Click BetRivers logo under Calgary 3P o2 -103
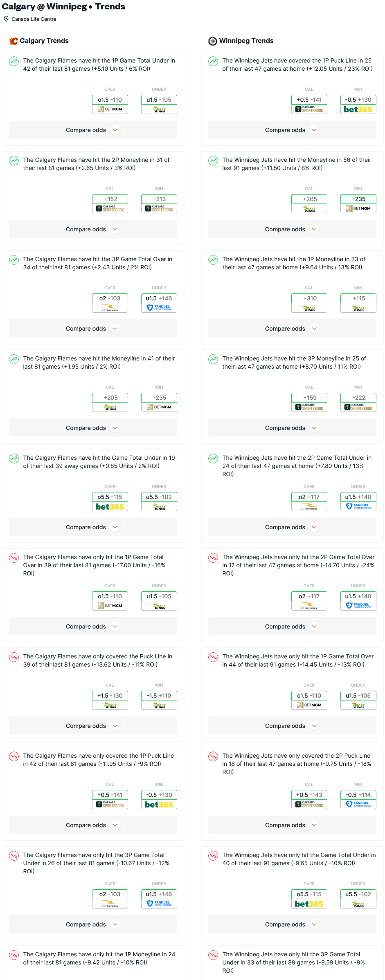385x980 pixels. [110, 308]
